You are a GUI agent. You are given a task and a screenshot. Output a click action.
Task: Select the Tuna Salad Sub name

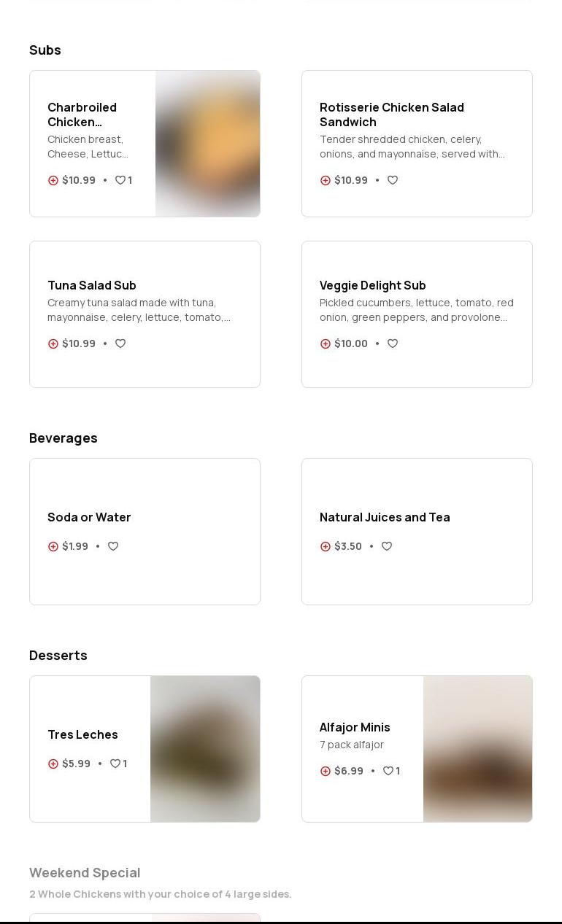92,285
